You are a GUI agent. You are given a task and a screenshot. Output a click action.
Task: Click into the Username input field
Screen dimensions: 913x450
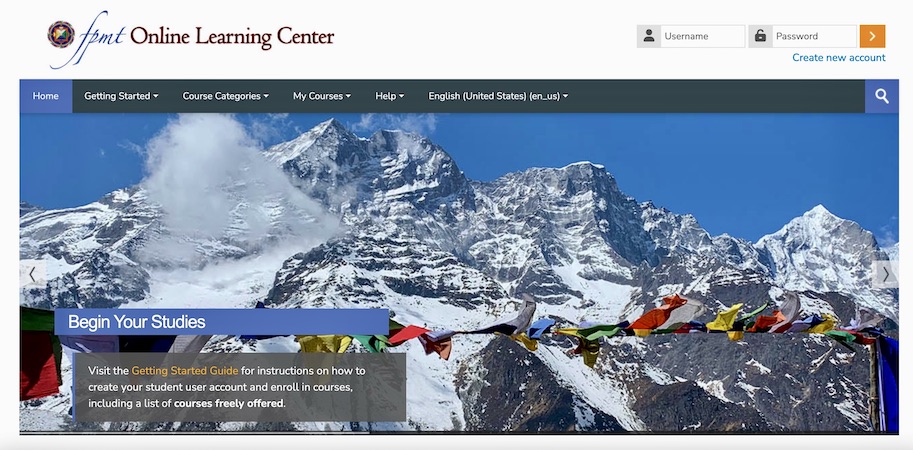(x=703, y=36)
